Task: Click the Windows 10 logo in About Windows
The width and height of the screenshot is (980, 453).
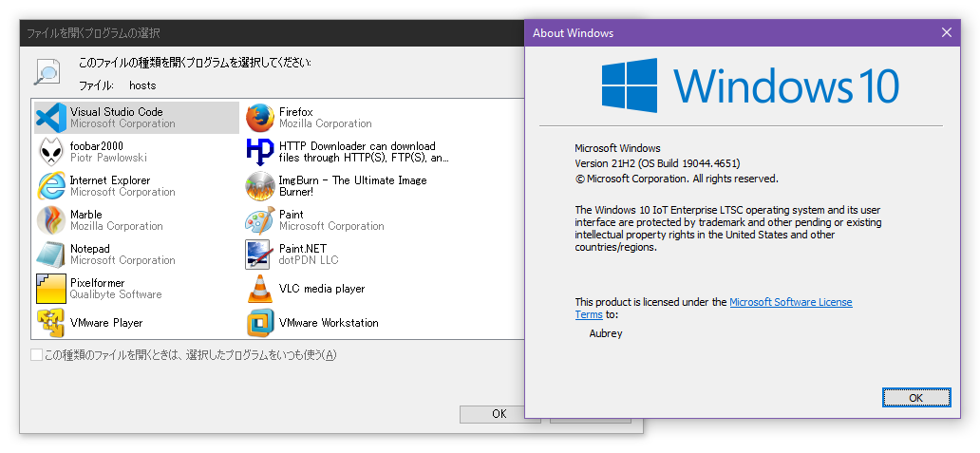Action: [x=750, y=85]
